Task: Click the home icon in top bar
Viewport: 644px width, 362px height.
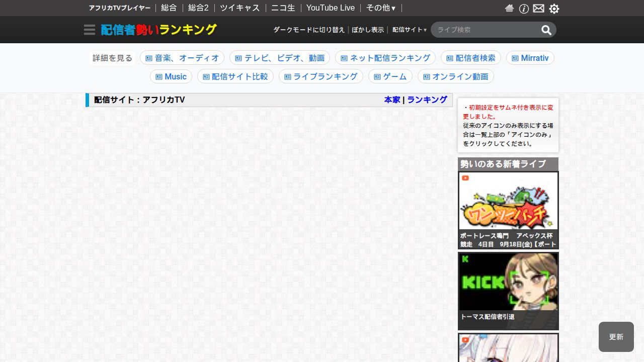Action: click(509, 8)
